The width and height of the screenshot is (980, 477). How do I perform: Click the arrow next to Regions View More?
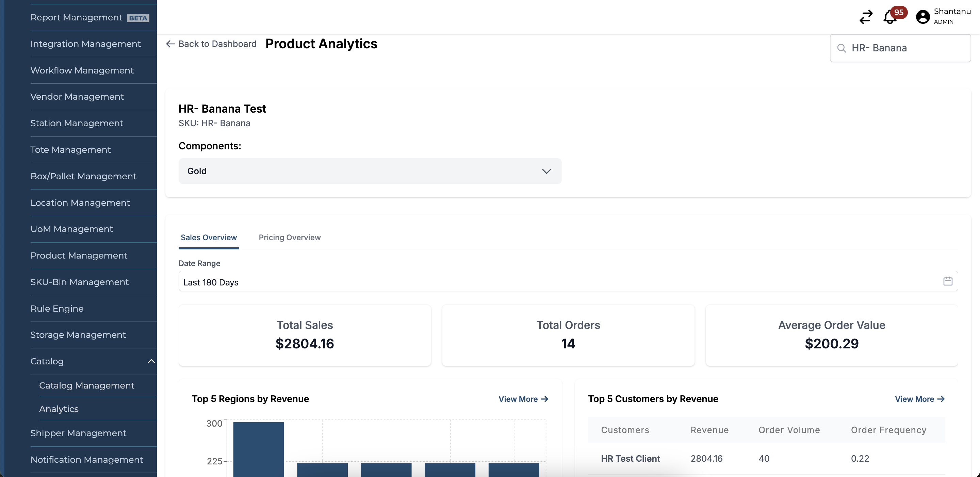pos(544,399)
